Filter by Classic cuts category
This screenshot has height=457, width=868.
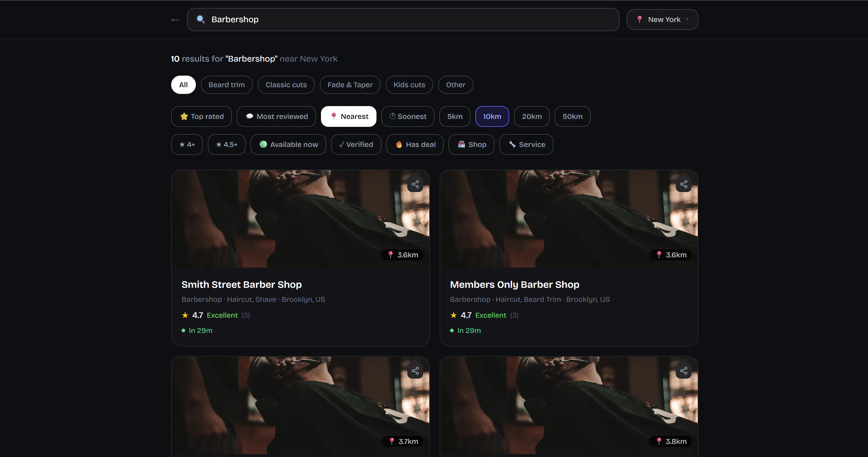(286, 85)
